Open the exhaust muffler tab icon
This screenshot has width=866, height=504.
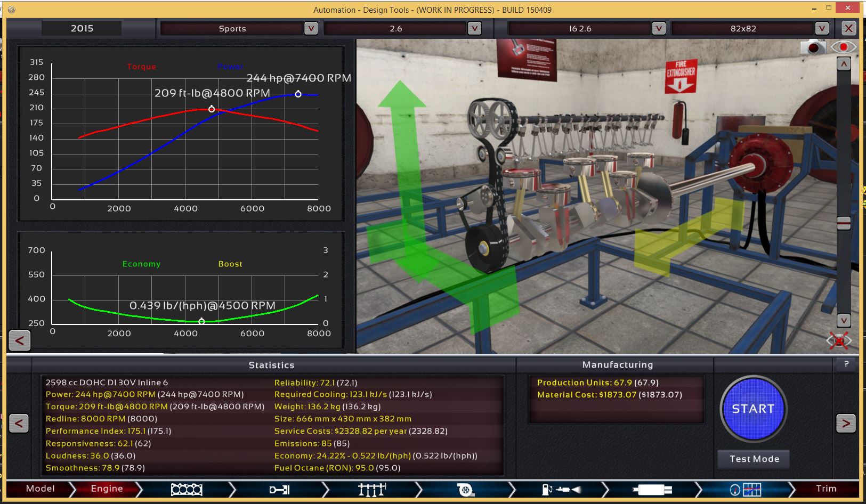pos(652,489)
